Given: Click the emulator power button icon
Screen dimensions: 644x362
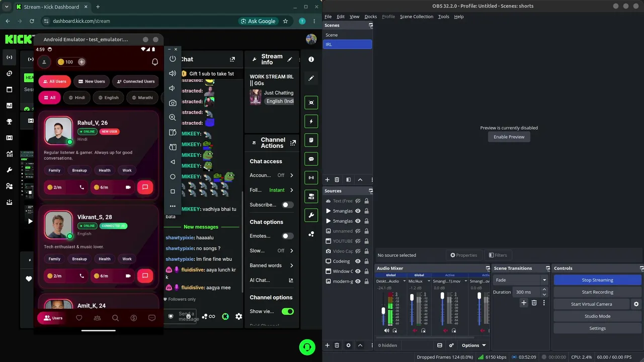Looking at the screenshot, I should coord(173,59).
